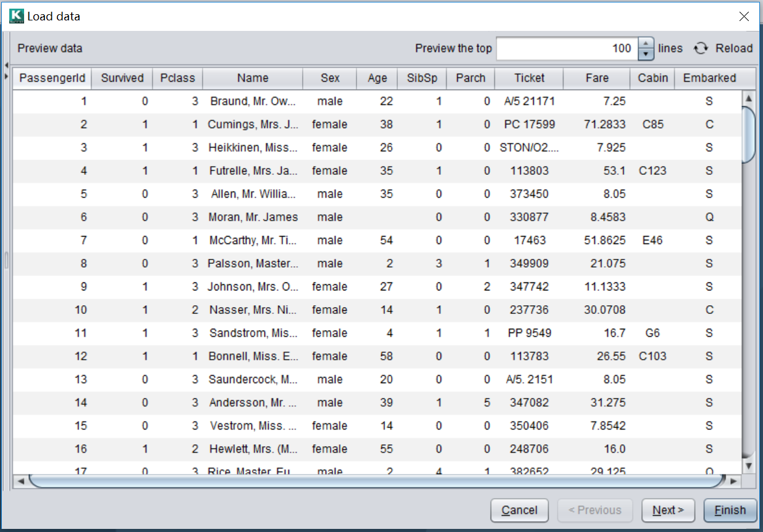Click the Cancel button
763x532 pixels.
pyautogui.click(x=520, y=510)
